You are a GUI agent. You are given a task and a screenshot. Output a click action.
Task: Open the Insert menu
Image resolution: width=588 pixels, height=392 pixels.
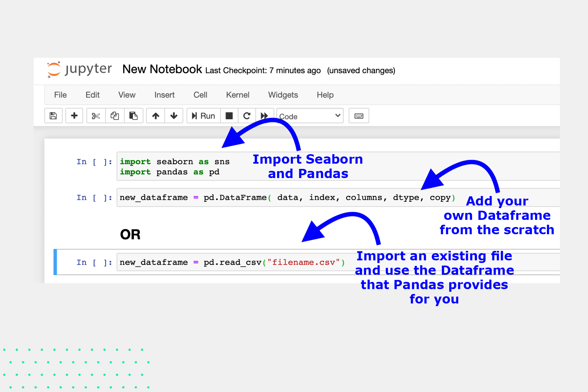(x=164, y=95)
